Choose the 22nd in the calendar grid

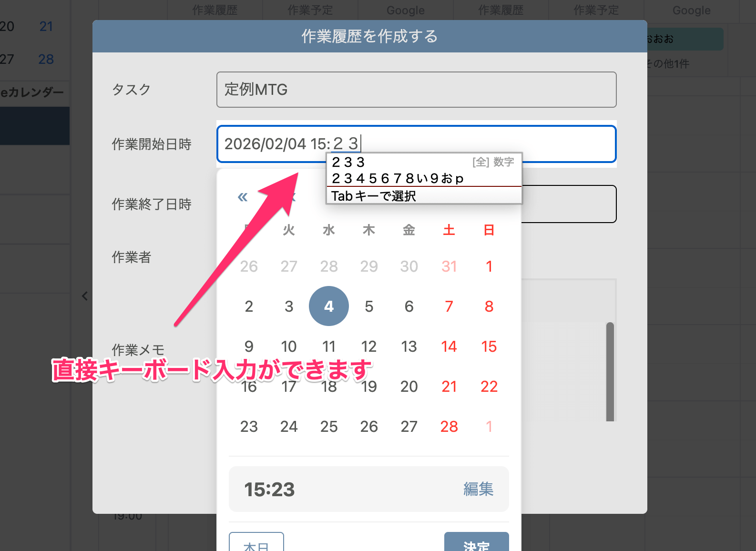pos(489,387)
